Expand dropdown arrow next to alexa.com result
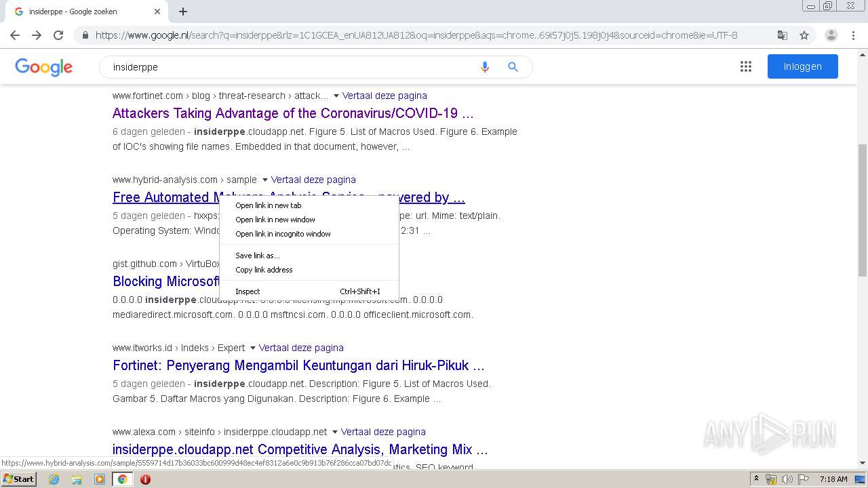This screenshot has height=488, width=868. click(334, 432)
